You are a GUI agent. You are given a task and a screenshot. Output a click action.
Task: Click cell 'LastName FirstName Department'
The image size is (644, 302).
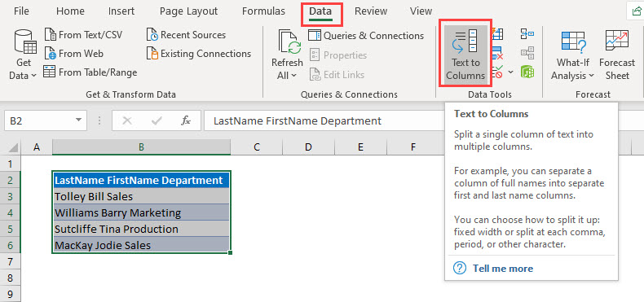(141, 180)
